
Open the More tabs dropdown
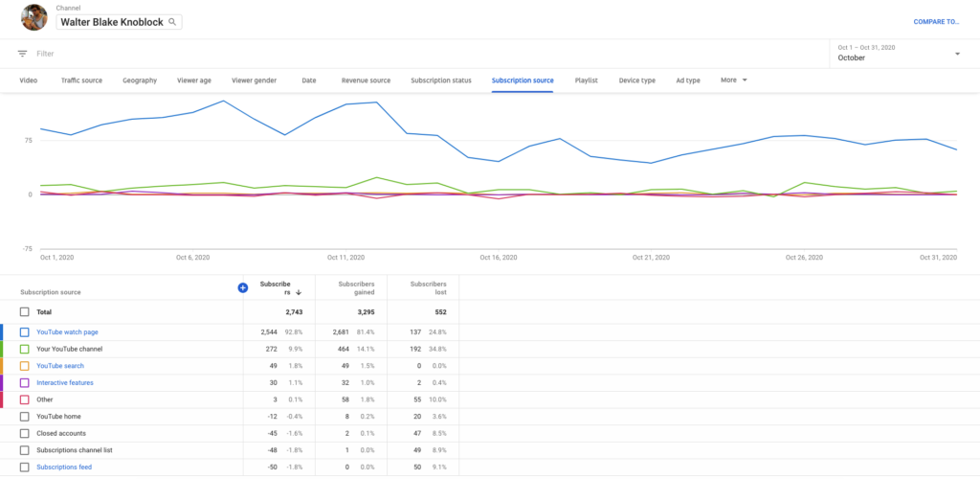pyautogui.click(x=734, y=80)
